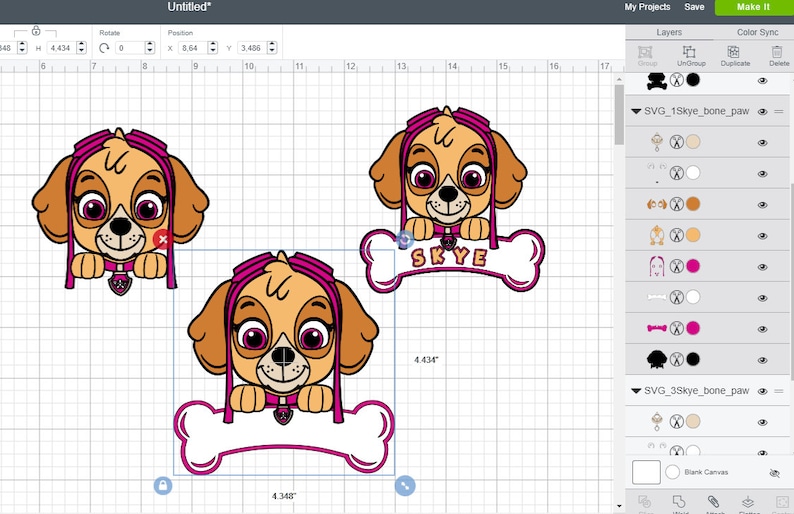Click the Flatten tool icon
794x514 pixels.
coord(748,502)
